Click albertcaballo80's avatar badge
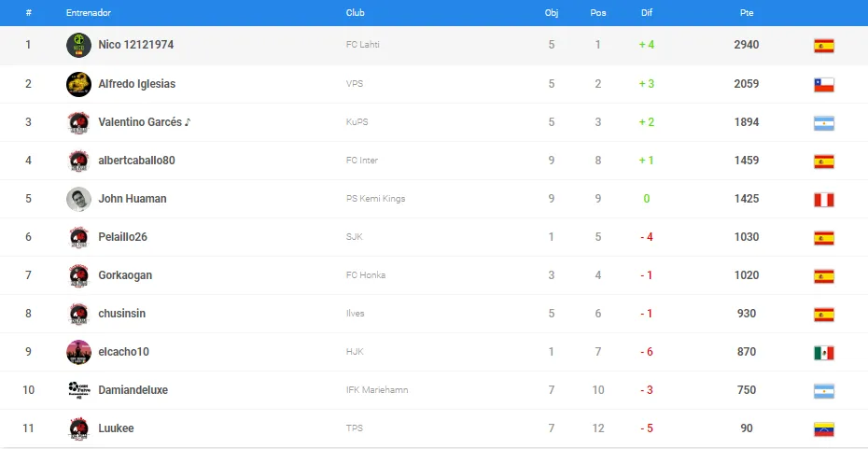The image size is (868, 449). pos(78,161)
